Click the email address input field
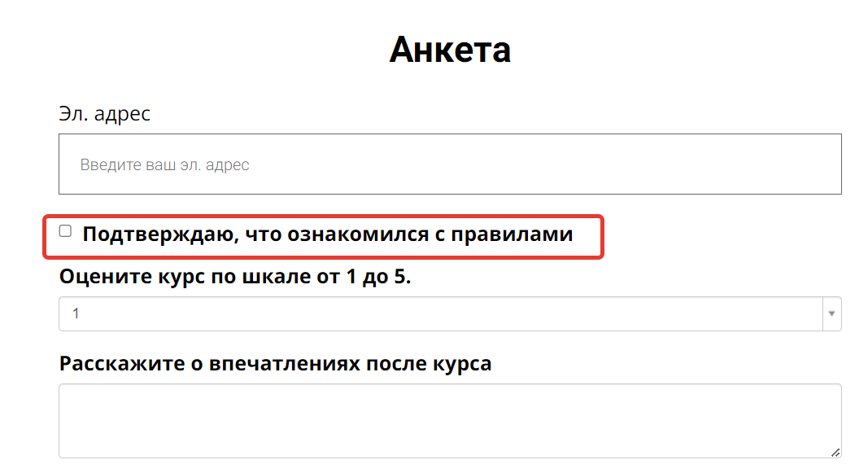Screen dimensions: 868x473 [x=450, y=164]
